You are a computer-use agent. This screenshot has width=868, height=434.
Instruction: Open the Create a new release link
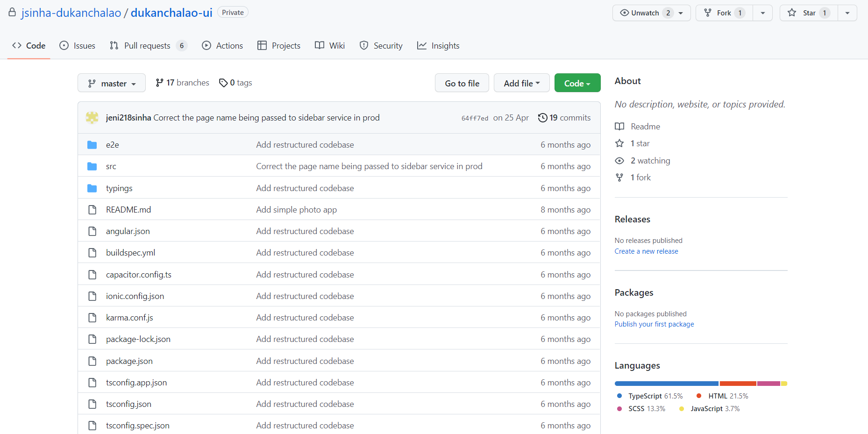[x=646, y=251]
